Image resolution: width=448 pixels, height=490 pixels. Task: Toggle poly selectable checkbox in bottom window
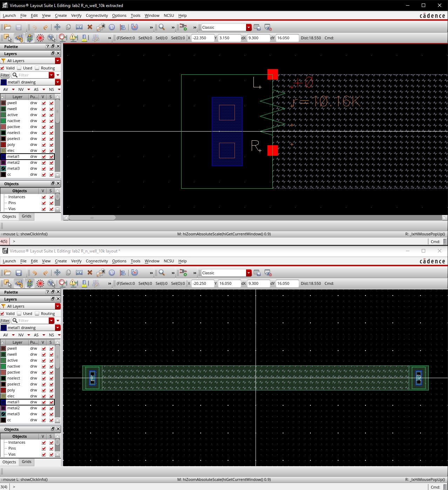click(x=52, y=390)
